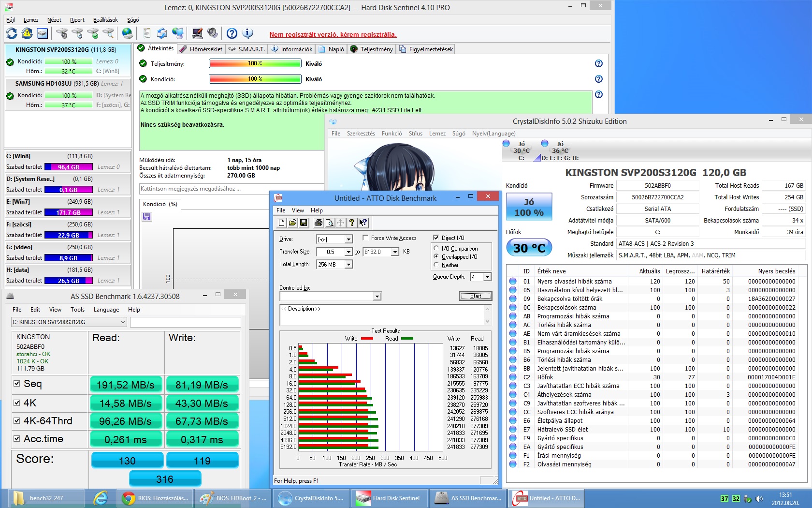Image resolution: width=812 pixels, height=508 pixels.
Task: Open Queue Depth dropdown in ATTO
Action: point(487,277)
